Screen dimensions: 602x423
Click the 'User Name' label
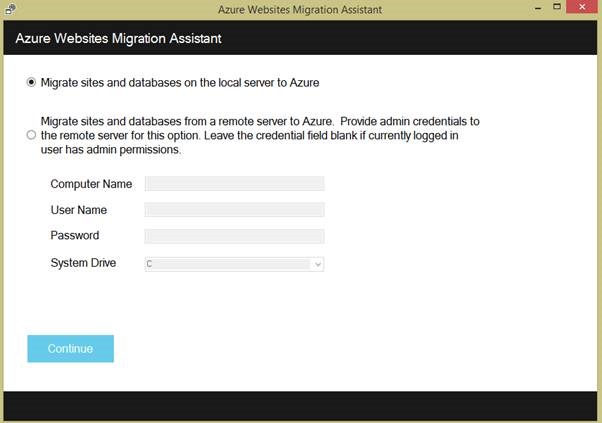[79, 210]
